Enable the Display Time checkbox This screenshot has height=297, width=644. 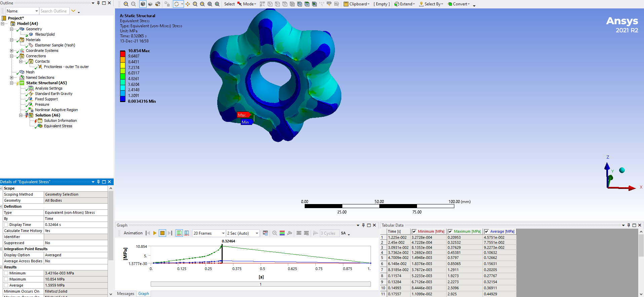pos(6,225)
